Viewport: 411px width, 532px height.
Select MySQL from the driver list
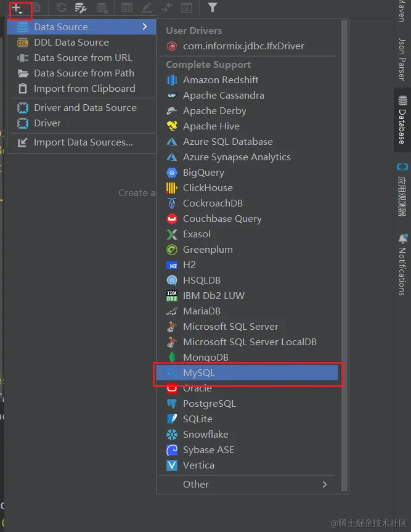(247, 372)
